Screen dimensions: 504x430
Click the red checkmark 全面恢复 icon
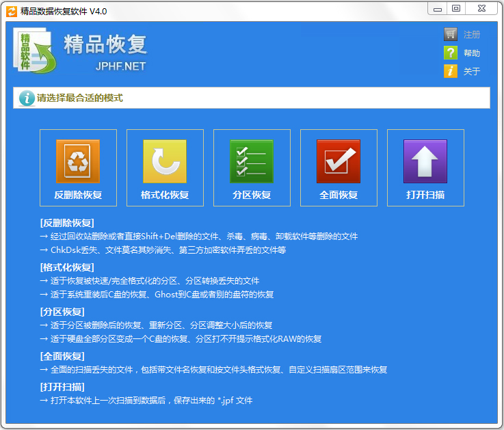[339, 161]
